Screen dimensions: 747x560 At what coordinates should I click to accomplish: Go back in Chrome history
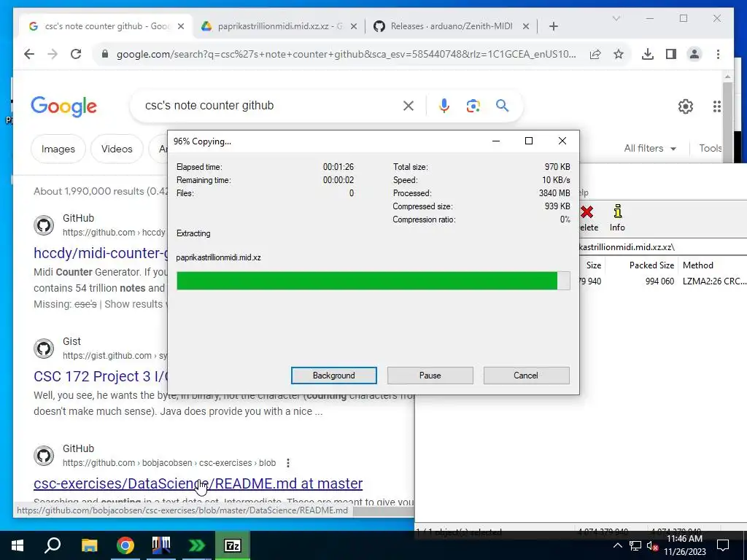29,54
